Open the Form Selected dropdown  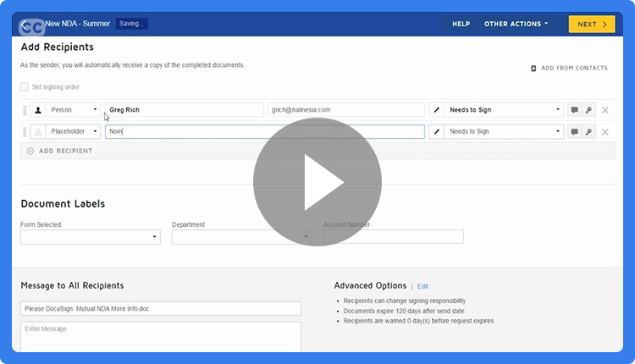pos(91,237)
